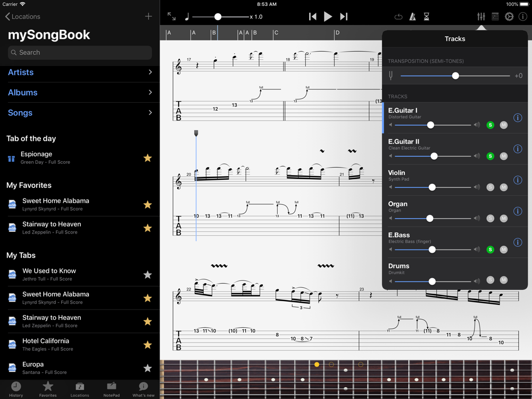Jump to section C marker
The height and width of the screenshot is (399, 532).
point(276,33)
